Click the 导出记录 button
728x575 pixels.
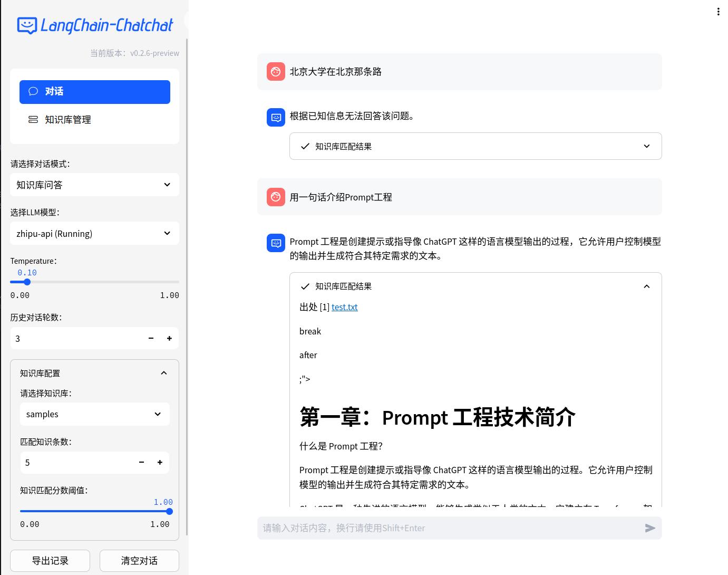click(50, 561)
